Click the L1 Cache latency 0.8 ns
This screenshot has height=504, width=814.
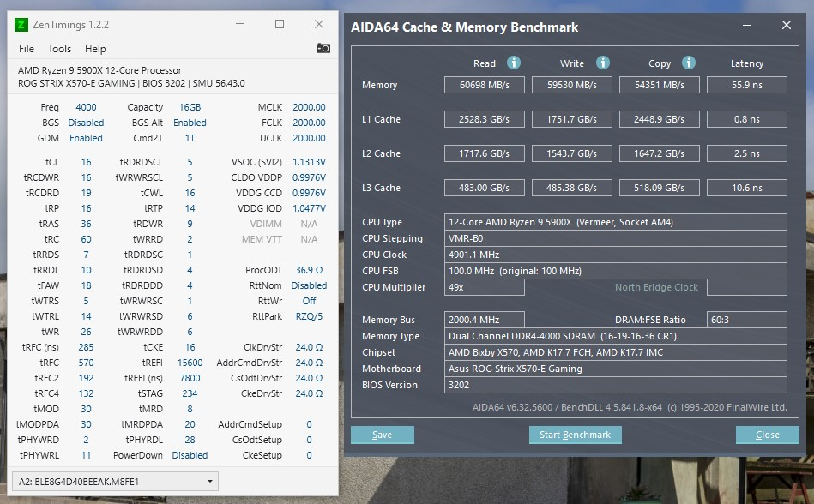[747, 119]
